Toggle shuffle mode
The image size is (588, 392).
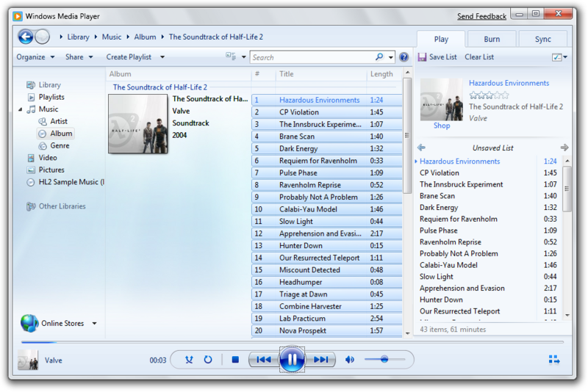tap(189, 360)
